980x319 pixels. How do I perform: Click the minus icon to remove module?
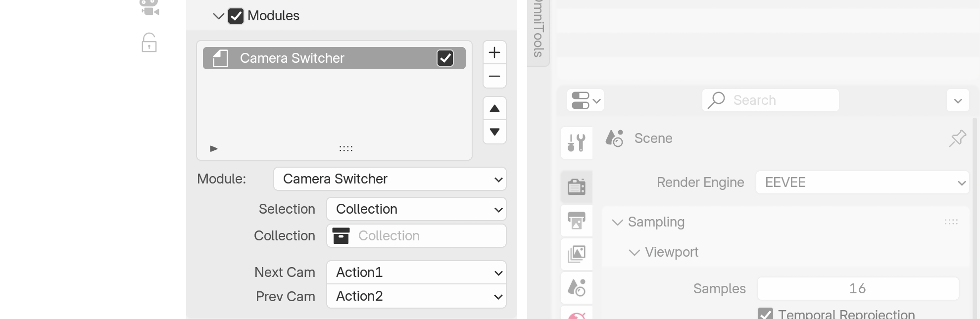click(494, 76)
